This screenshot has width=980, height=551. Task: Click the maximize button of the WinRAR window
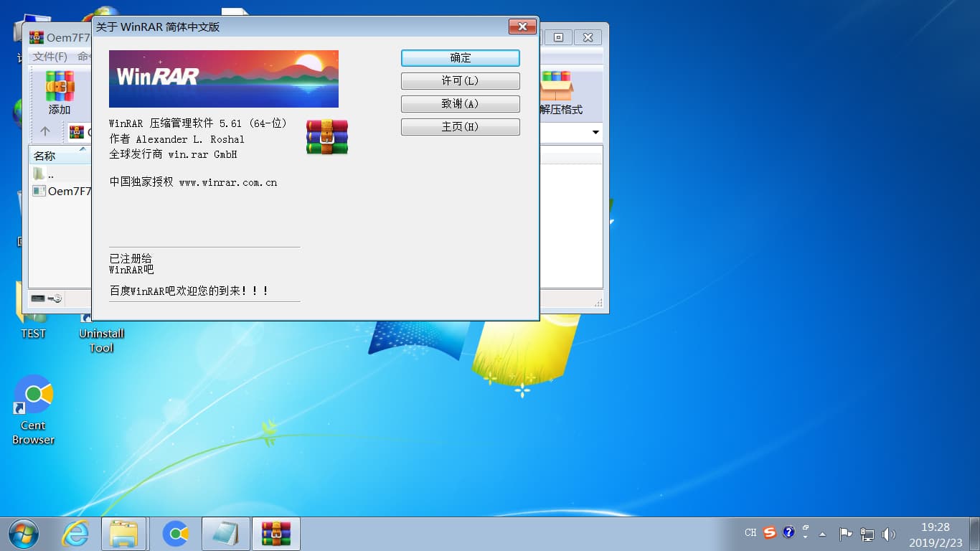click(559, 37)
